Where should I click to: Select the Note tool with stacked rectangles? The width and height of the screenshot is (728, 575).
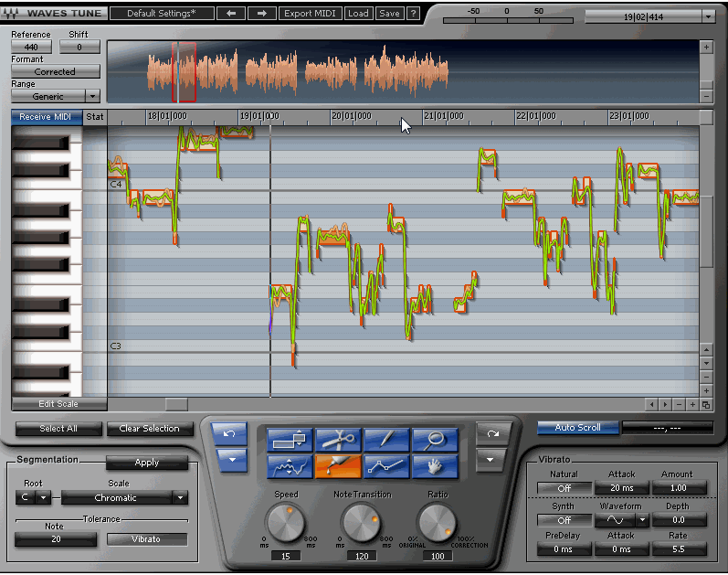pyautogui.click(x=290, y=440)
